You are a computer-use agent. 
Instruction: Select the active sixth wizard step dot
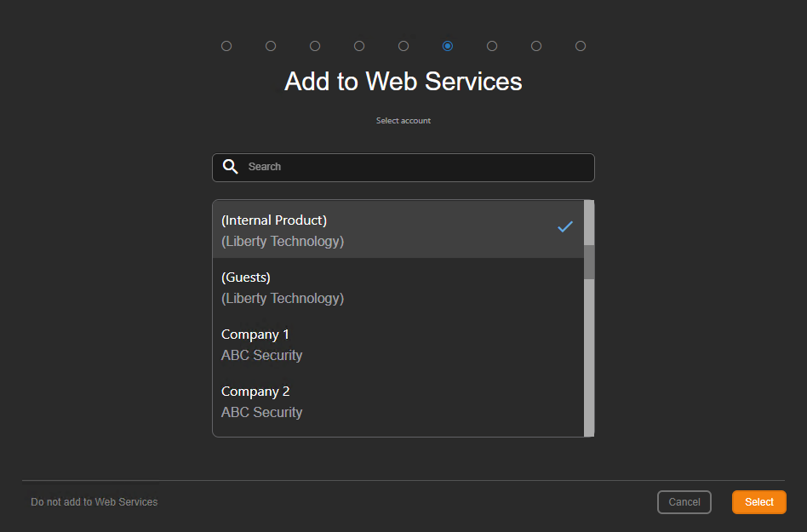[x=448, y=46]
